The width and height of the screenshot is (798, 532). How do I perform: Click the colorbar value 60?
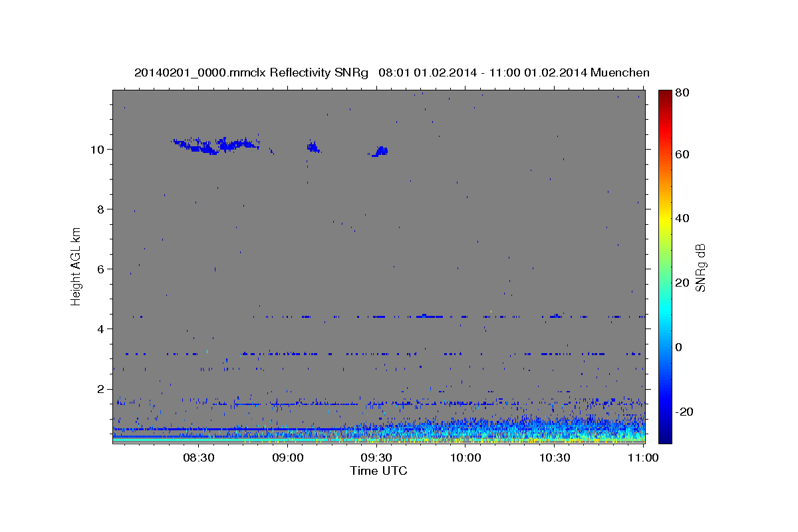point(682,154)
